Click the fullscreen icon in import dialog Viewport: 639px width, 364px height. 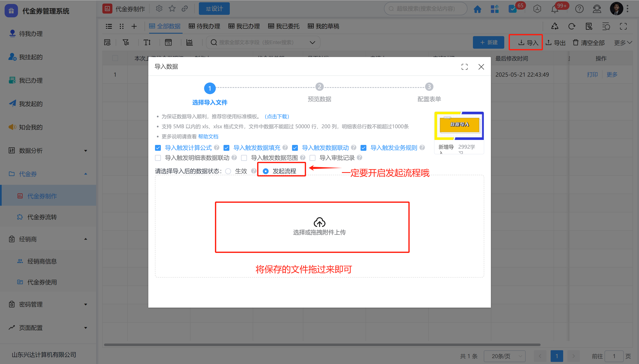tap(464, 67)
